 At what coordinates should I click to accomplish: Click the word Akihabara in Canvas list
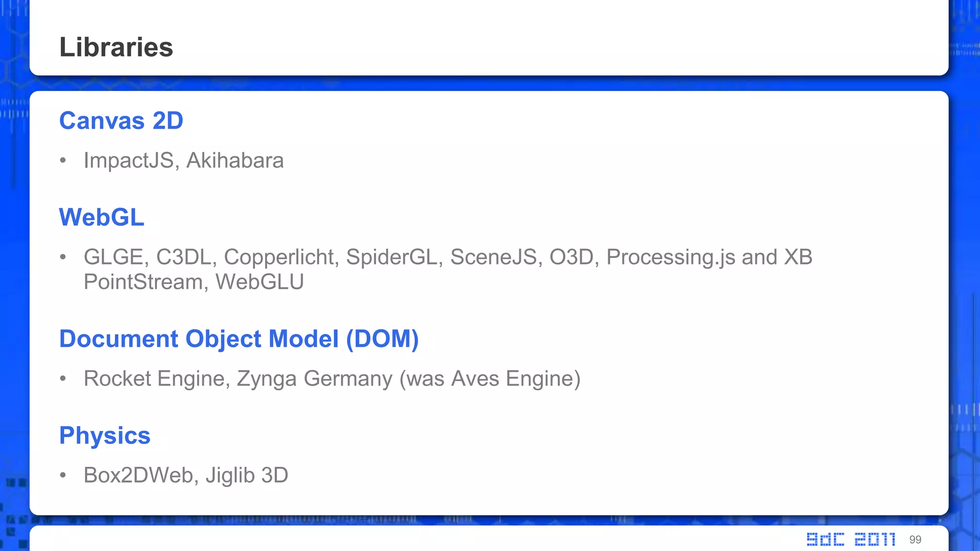[x=235, y=160]
